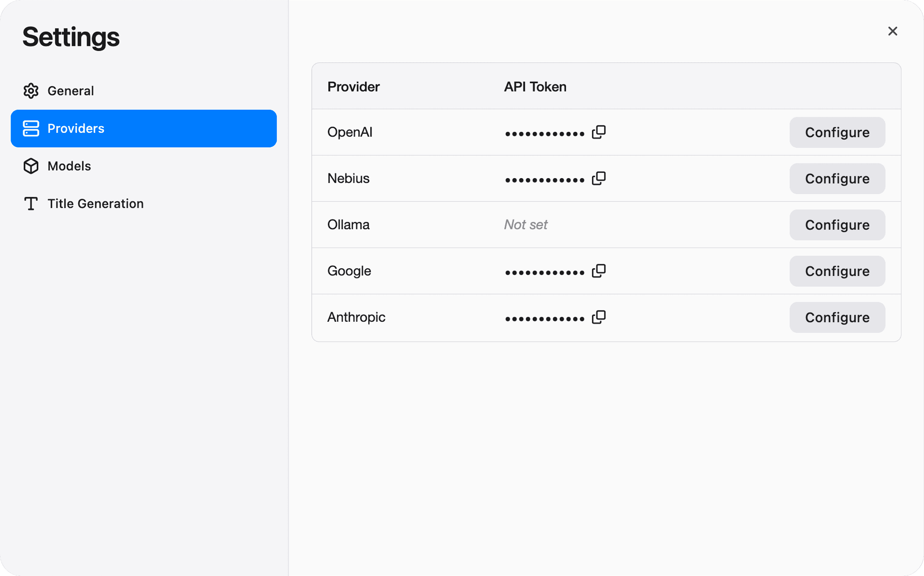Click the Title Generation T icon

31,204
